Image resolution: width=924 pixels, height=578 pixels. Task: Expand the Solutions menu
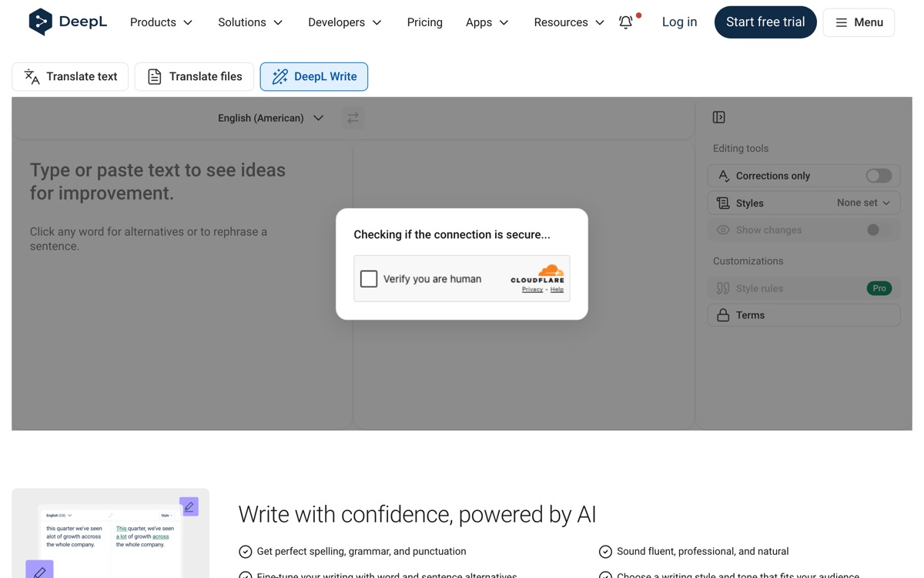250,22
